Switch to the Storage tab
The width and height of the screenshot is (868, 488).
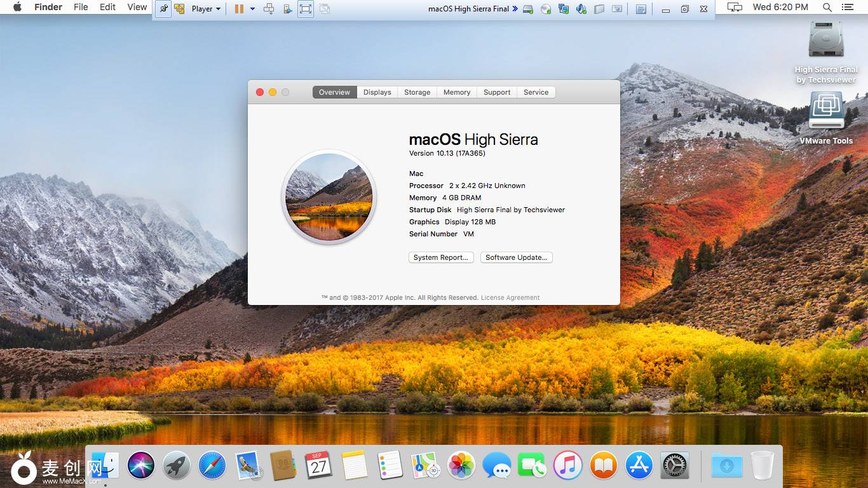click(x=417, y=92)
